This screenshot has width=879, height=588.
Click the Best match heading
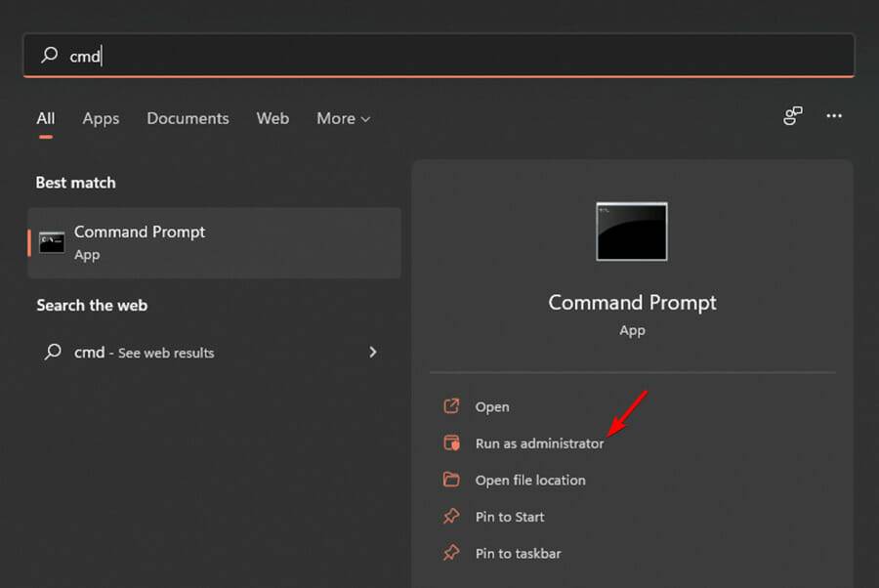click(75, 183)
